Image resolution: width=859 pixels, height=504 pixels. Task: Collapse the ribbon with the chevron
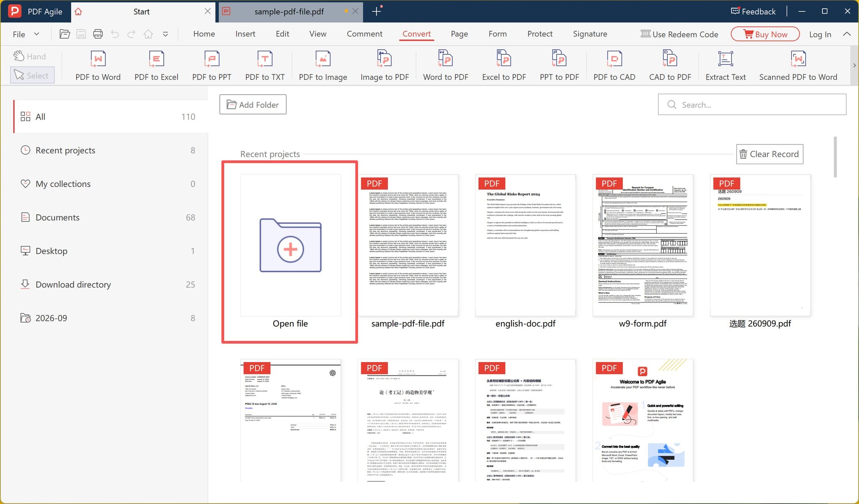(x=847, y=34)
